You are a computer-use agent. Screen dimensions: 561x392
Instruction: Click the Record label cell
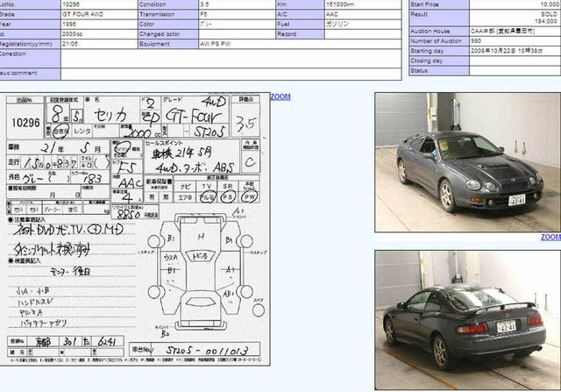click(300, 34)
